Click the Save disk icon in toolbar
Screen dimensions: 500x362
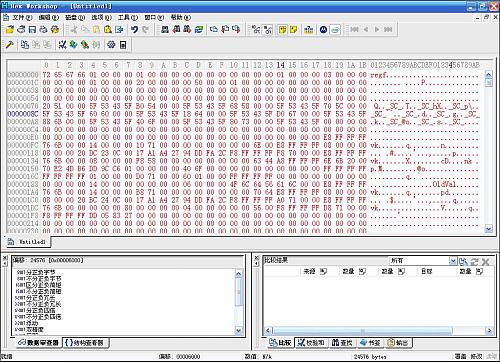click(x=32, y=30)
